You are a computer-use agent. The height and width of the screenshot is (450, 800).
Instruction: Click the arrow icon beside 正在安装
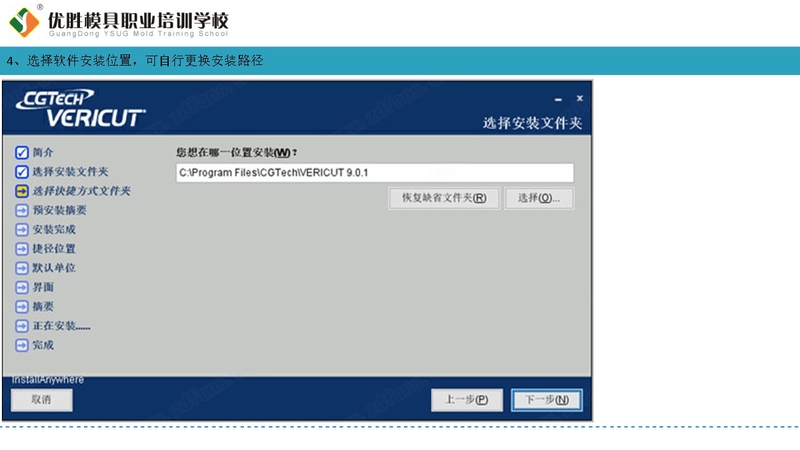click(x=21, y=326)
